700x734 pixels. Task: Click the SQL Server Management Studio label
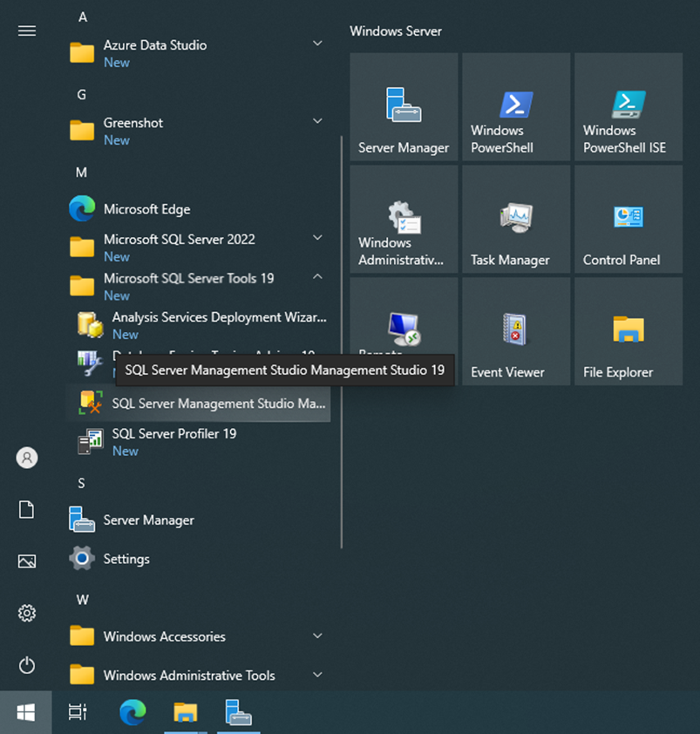pos(219,404)
